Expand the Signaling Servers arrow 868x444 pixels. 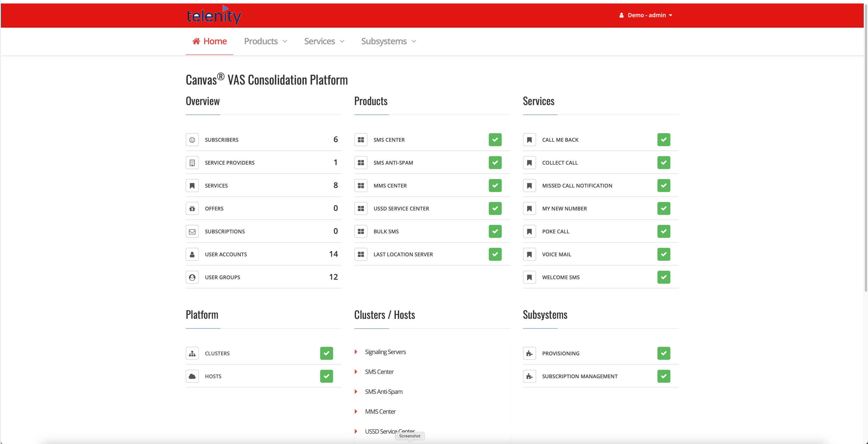(356, 352)
